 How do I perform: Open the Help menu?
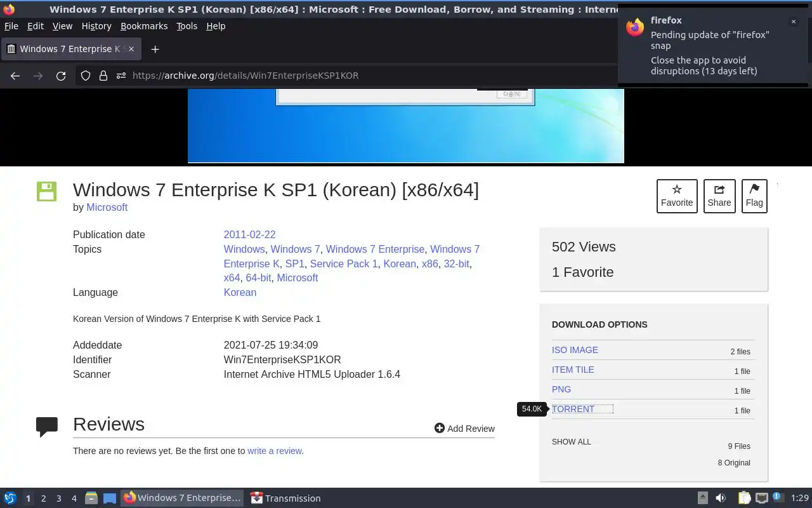click(216, 26)
